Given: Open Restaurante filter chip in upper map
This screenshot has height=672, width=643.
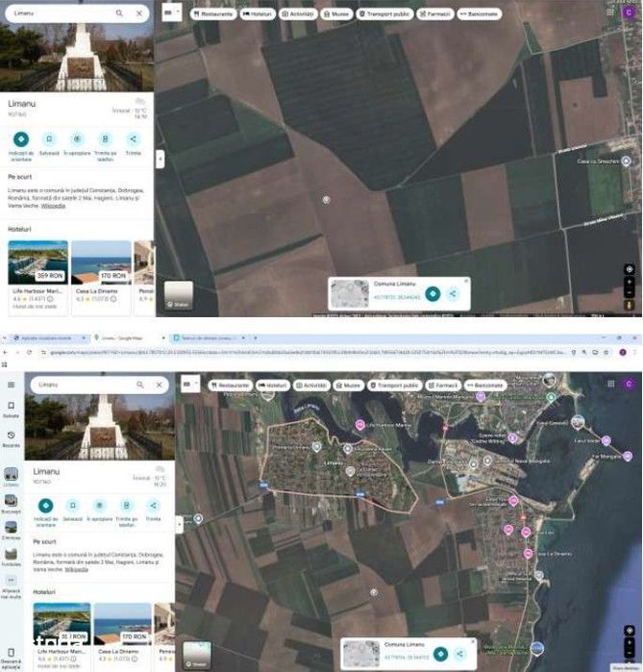Looking at the screenshot, I should [213, 14].
